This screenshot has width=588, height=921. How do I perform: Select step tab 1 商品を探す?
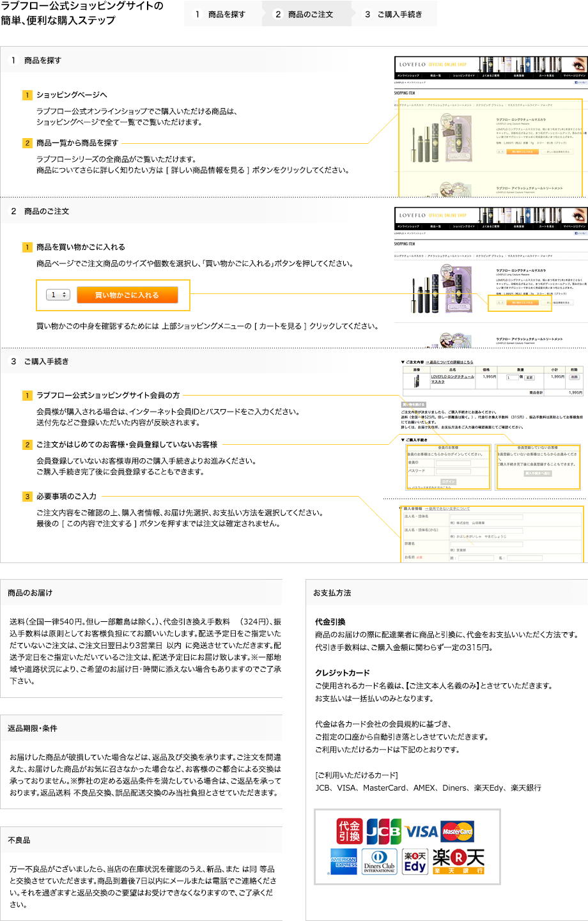pyautogui.click(x=224, y=14)
